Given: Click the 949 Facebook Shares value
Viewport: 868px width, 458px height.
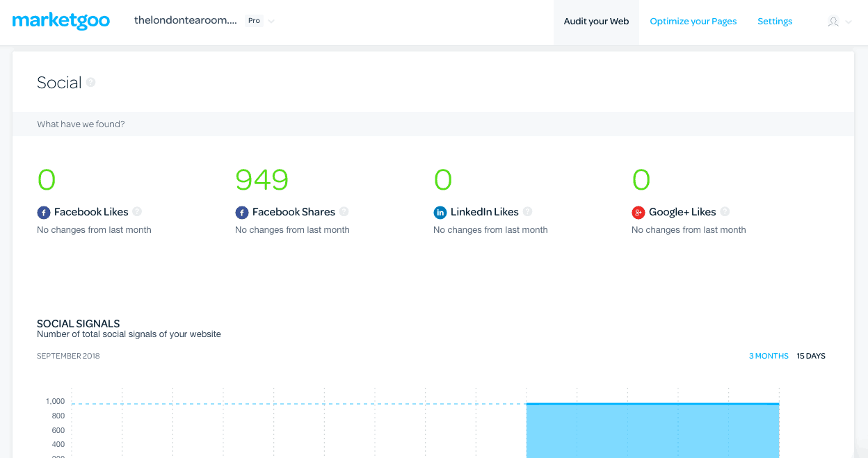Looking at the screenshot, I should [x=262, y=180].
